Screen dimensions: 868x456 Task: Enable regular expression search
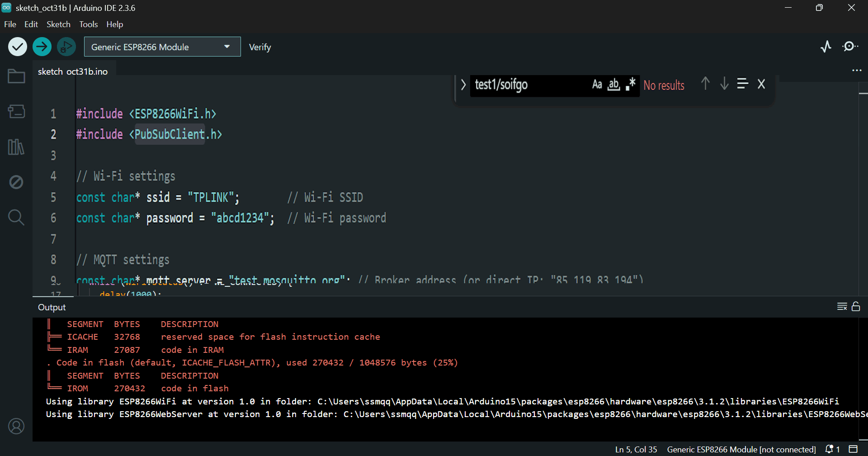click(630, 85)
